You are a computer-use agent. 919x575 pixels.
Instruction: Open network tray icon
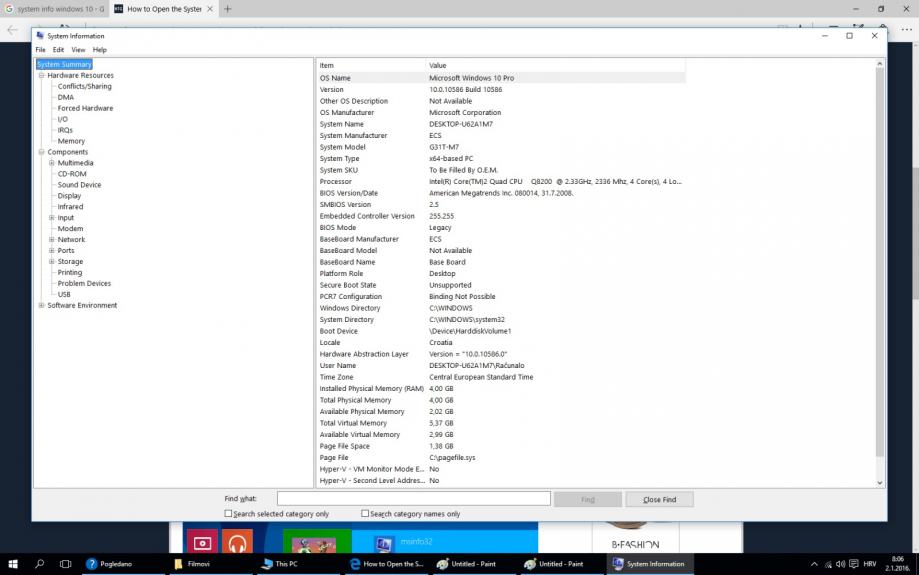click(828, 564)
